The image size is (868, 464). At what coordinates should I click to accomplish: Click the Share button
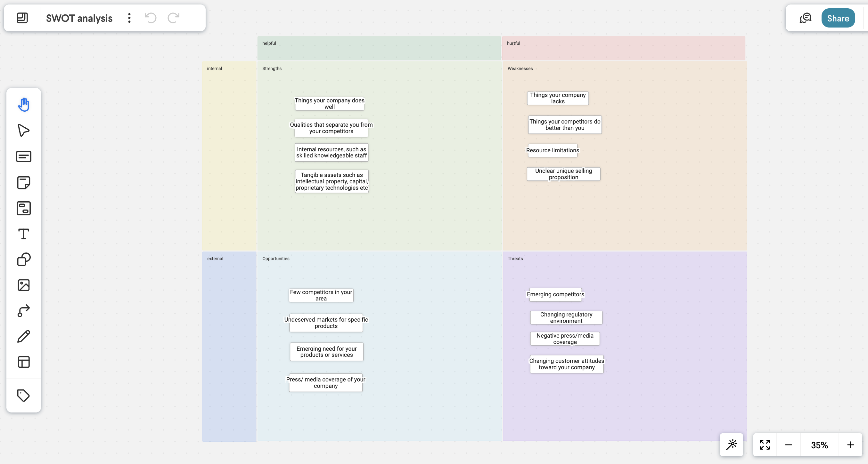(x=838, y=18)
